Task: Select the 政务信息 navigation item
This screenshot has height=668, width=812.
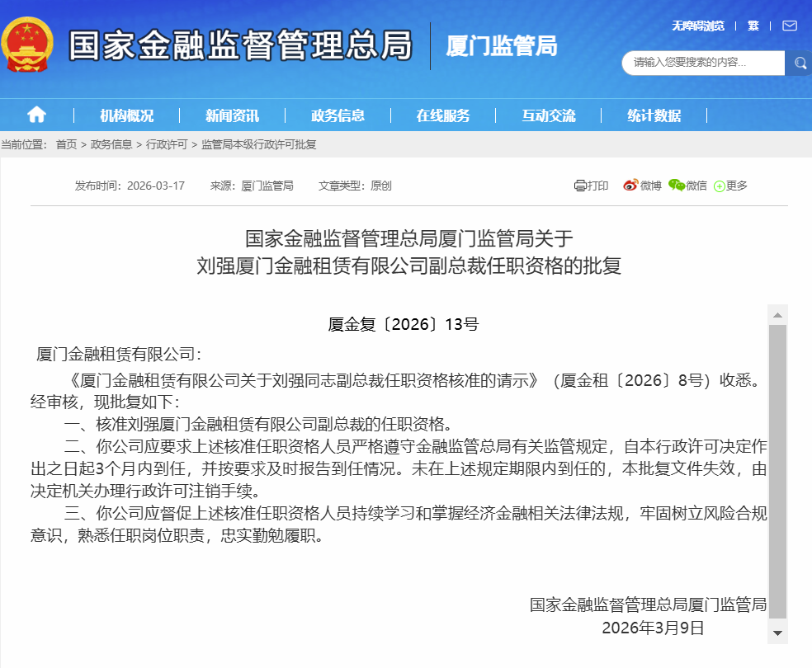Action: pos(338,115)
